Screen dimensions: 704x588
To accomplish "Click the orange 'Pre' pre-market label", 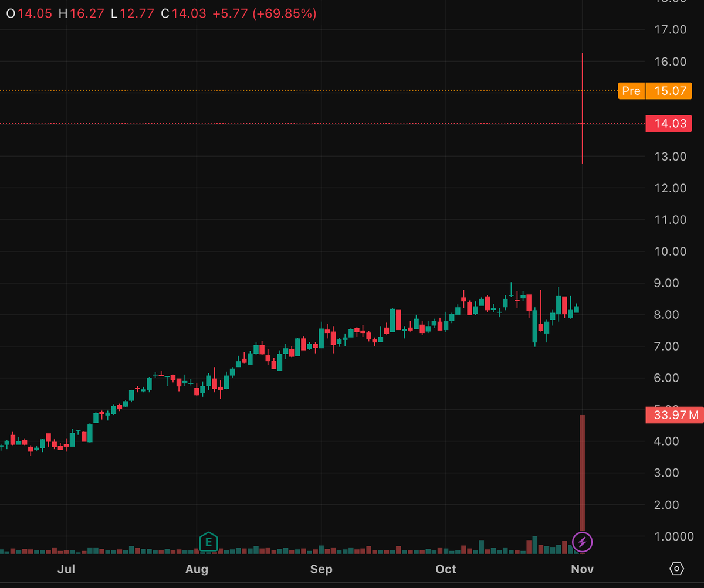I will (x=631, y=91).
